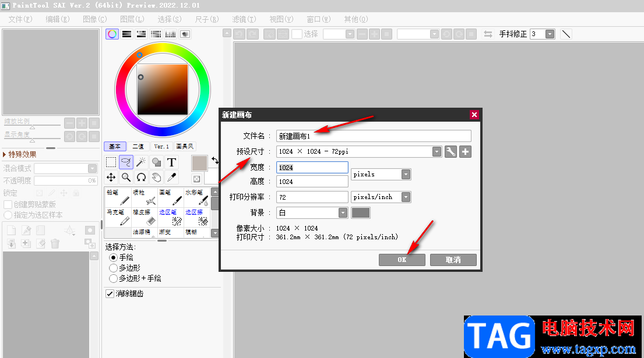Choose the 选区擦 selection eraser
The height and width of the screenshot is (358, 644).
point(197,217)
